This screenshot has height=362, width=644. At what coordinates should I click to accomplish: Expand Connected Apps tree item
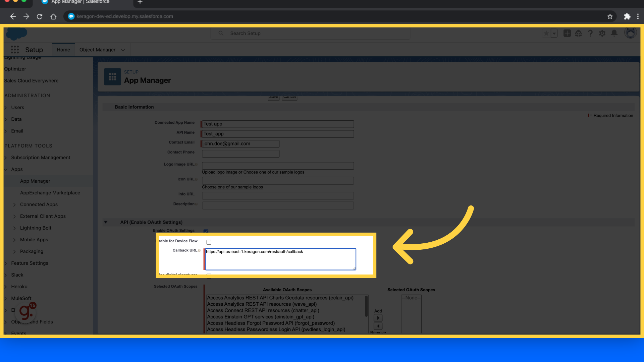click(14, 204)
